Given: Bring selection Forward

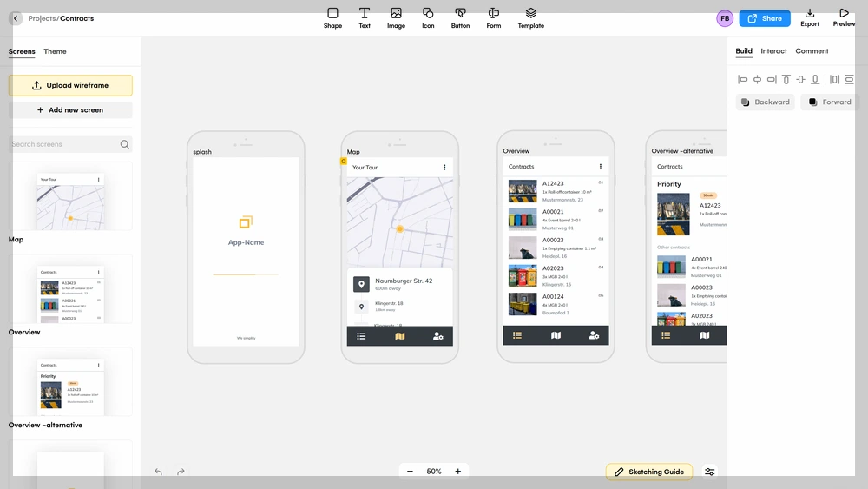Looking at the screenshot, I should [829, 102].
